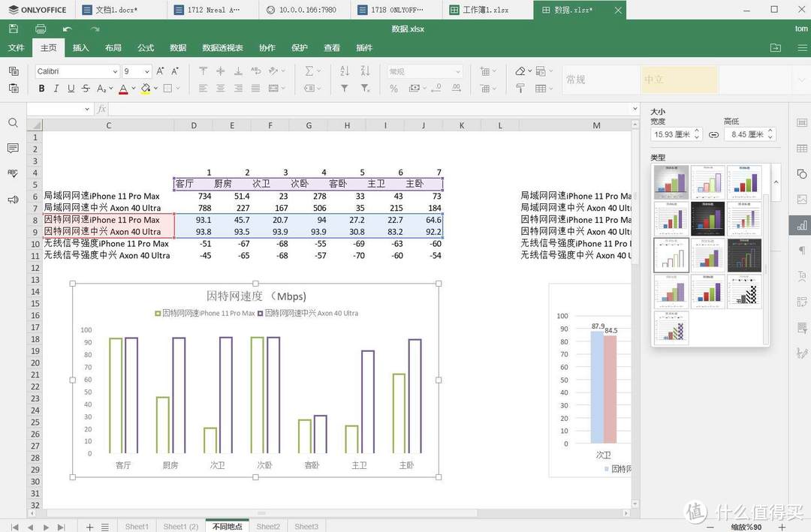Toggle underline formatting
Viewport: 811px width, 532px height.
point(71,89)
